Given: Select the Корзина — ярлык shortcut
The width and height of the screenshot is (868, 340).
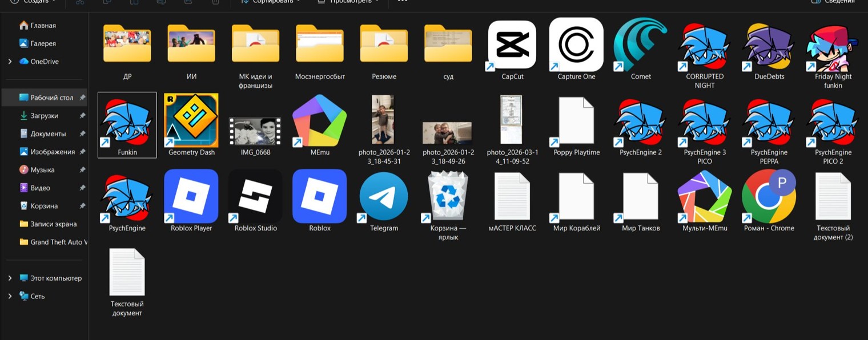Looking at the screenshot, I should pyautogui.click(x=448, y=205).
